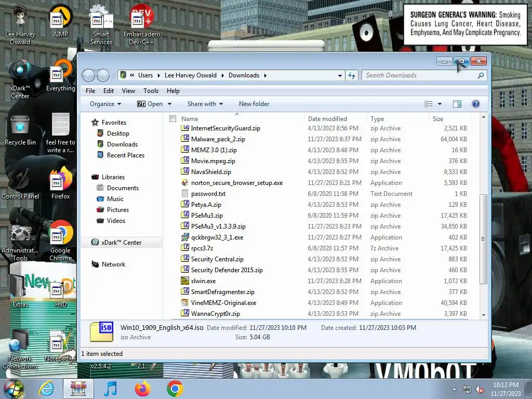Select Network in navigation pane
532x399 pixels.
(x=113, y=264)
